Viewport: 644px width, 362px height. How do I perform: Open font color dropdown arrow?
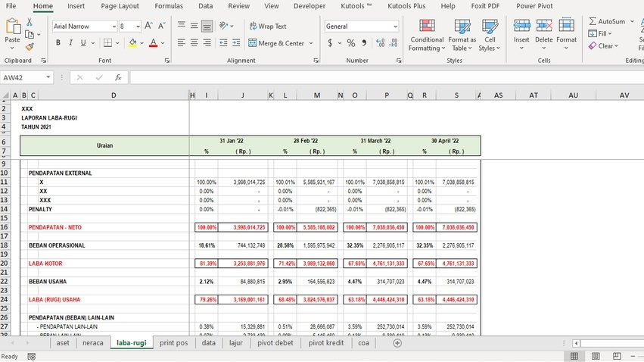[163, 43]
